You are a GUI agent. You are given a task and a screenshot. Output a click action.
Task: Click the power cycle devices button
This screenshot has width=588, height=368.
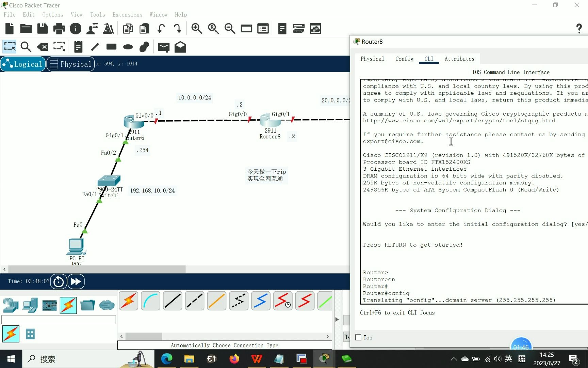(59, 281)
